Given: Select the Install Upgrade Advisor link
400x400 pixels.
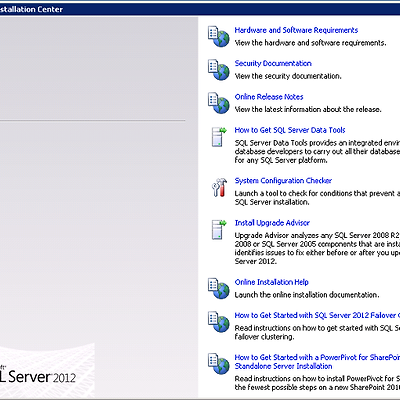Looking at the screenshot, I should (x=272, y=223).
